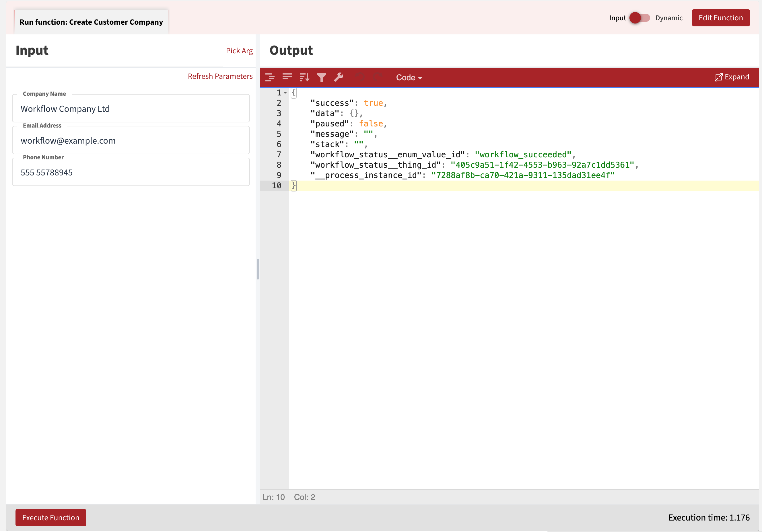Image resolution: width=762 pixels, height=532 pixels.
Task: Toggle the Input/Dynamic switch to Dynamic
Action: click(x=644, y=18)
